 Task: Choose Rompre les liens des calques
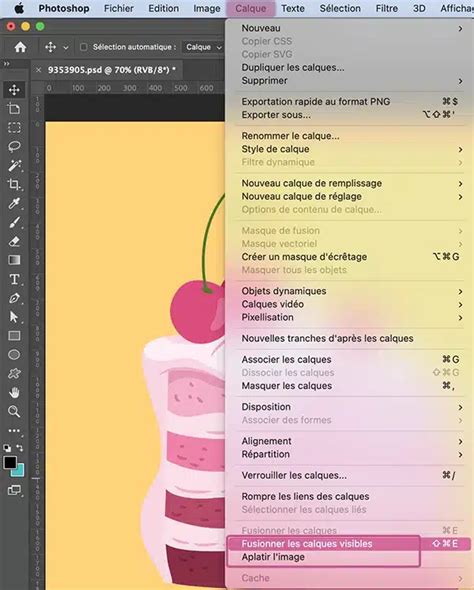coord(305,497)
